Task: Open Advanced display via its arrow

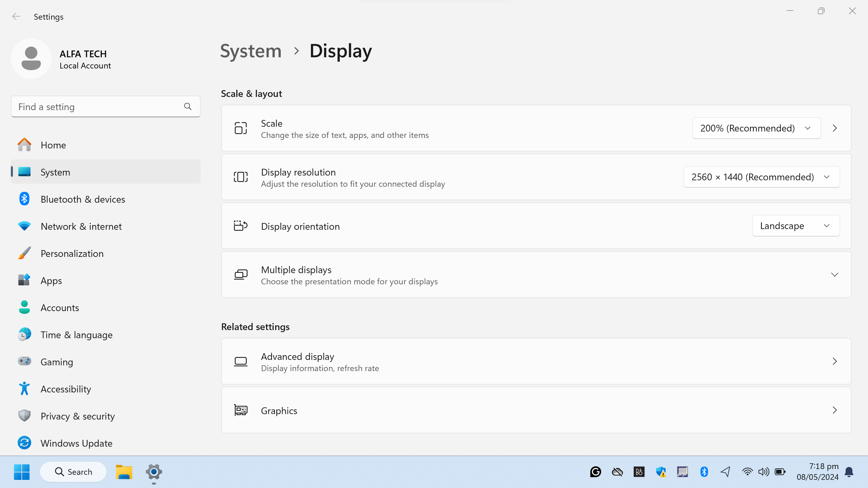Action: pyautogui.click(x=835, y=361)
